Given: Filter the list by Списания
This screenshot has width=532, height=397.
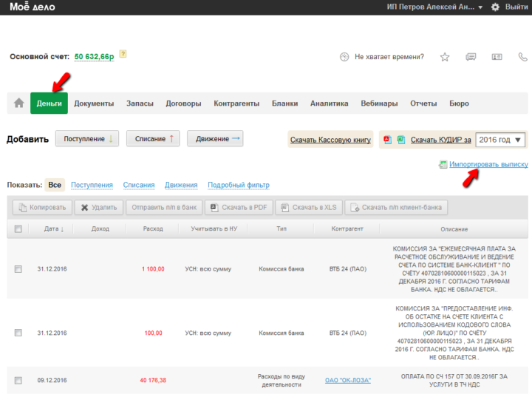Looking at the screenshot, I should click(139, 185).
